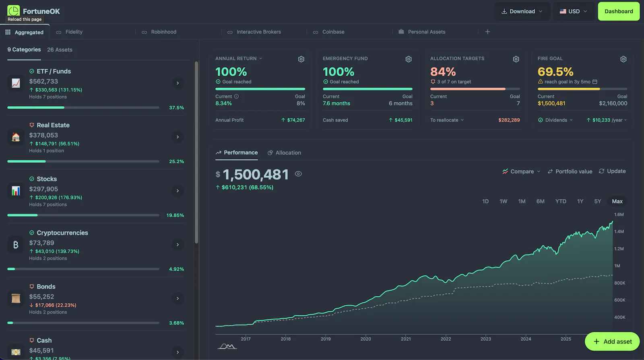Select the 1W time range

click(504, 202)
